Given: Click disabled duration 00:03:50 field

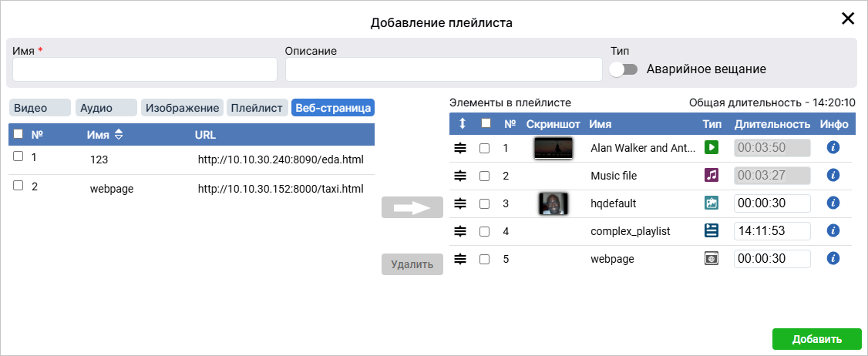Looking at the screenshot, I should pyautogui.click(x=772, y=148).
